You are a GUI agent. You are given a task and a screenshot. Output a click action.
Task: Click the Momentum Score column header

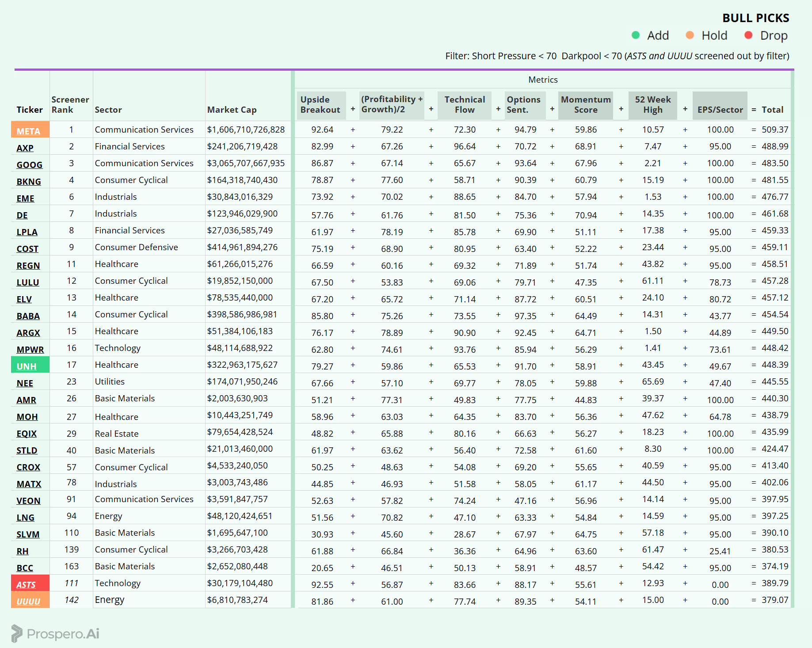click(586, 105)
